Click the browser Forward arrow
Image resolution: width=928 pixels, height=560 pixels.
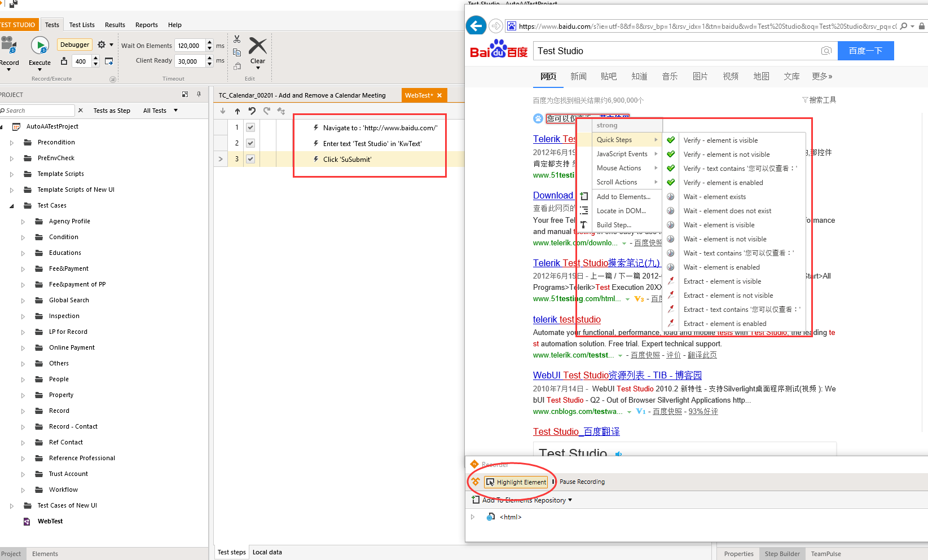[496, 25]
